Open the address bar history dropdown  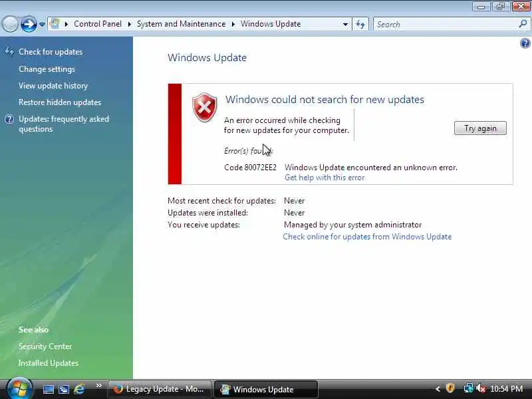coord(345,25)
